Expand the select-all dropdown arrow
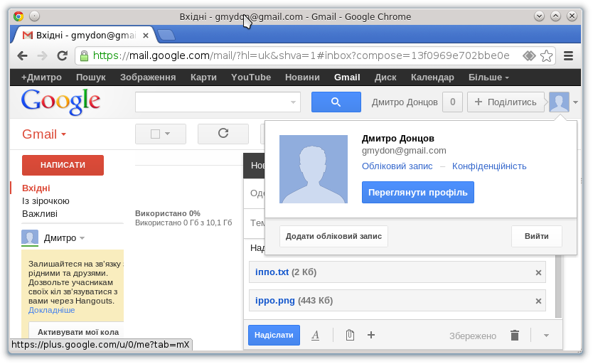Screen dimensions: 593x364 [x=168, y=134]
